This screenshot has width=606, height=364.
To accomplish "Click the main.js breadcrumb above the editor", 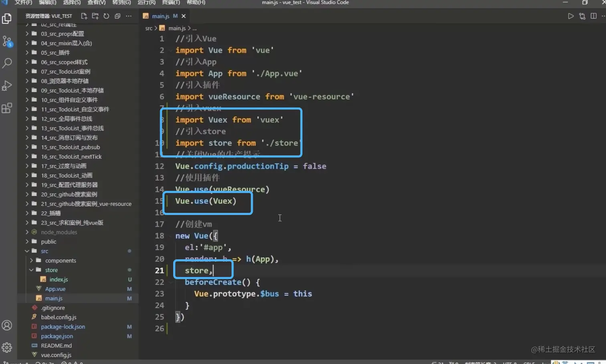I will pyautogui.click(x=177, y=28).
